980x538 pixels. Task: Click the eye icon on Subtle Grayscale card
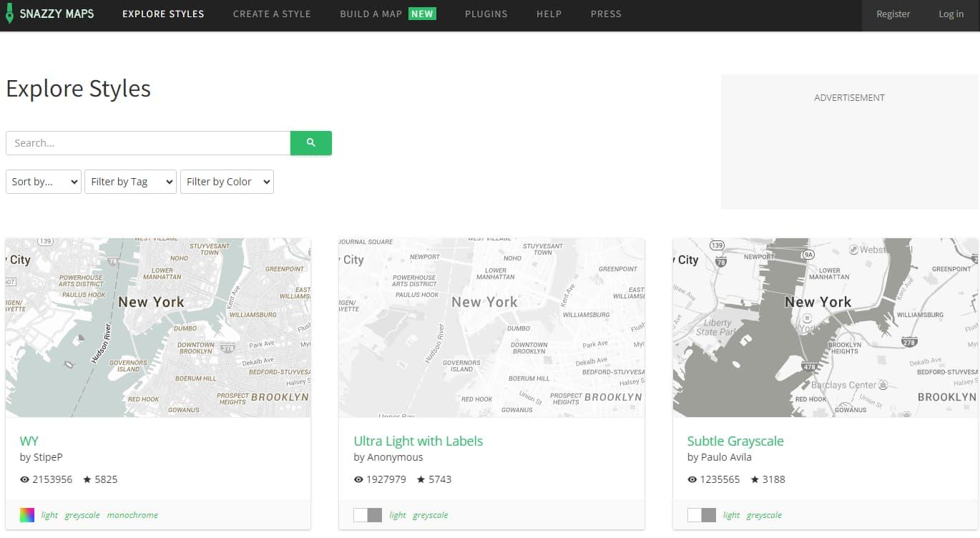tap(692, 479)
